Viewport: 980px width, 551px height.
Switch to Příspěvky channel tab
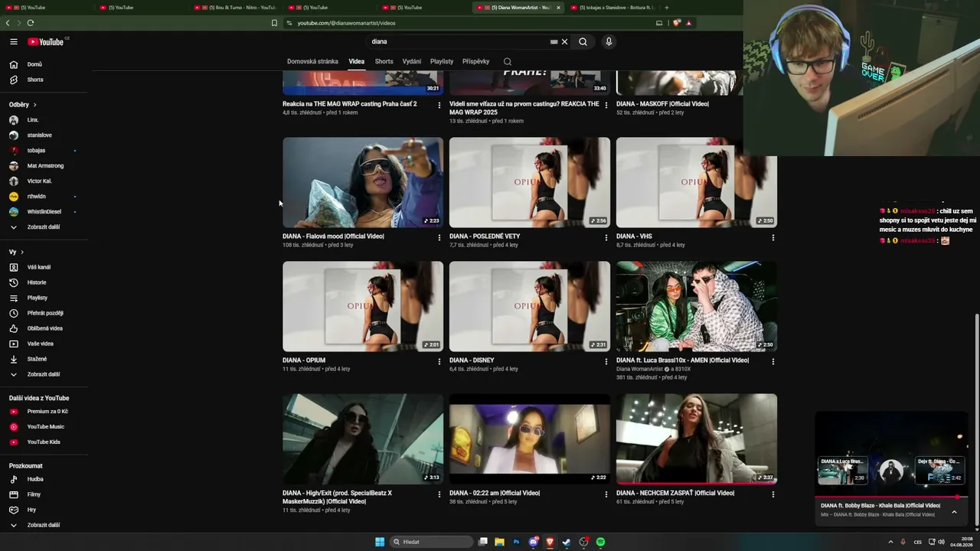(x=475, y=61)
